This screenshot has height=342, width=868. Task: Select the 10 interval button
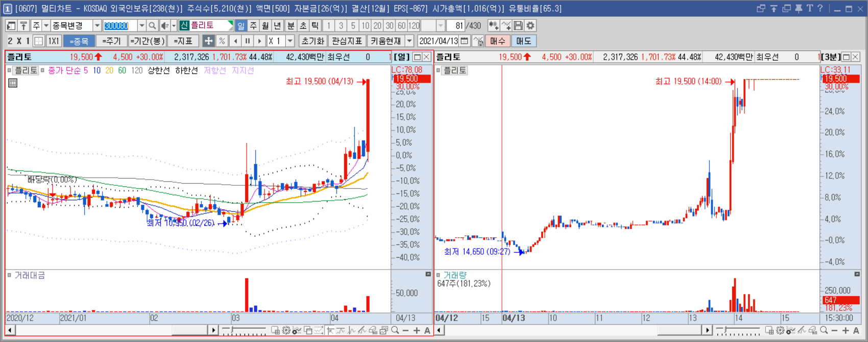[365, 26]
